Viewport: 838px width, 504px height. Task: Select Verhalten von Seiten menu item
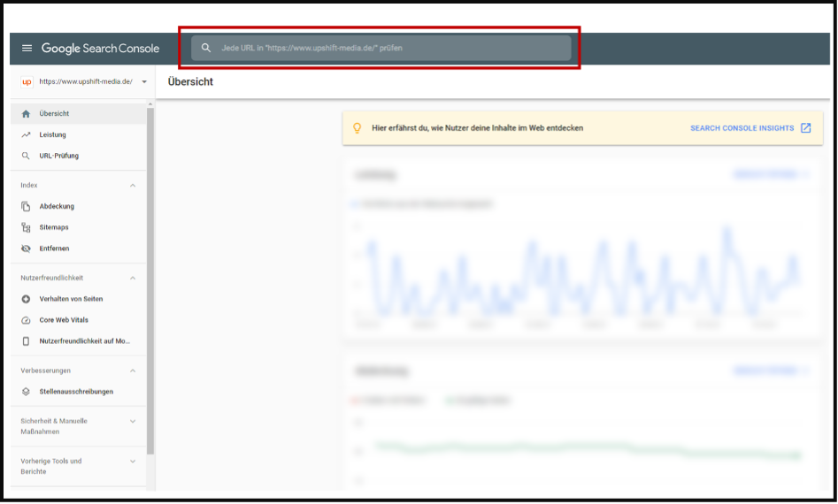[x=71, y=300]
